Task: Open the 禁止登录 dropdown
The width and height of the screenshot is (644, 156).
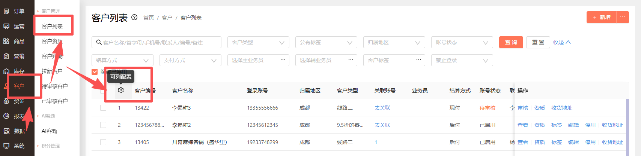Action: [x=462, y=60]
